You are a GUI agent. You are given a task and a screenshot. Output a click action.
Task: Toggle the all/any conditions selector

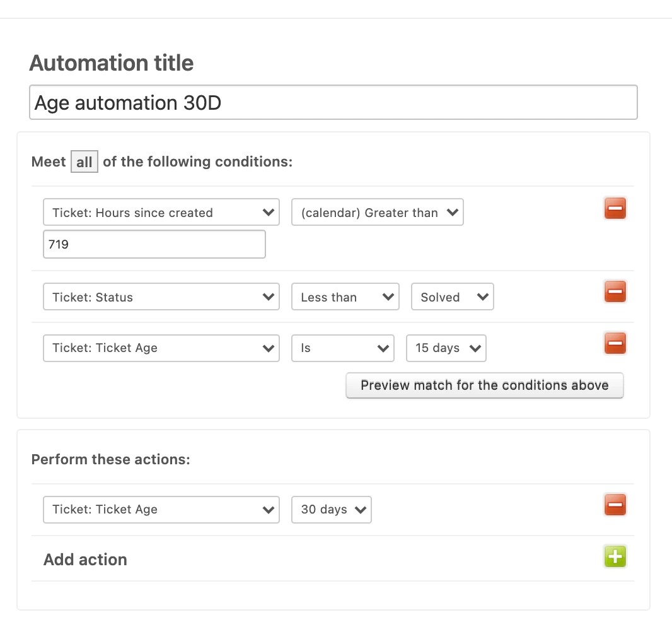[x=84, y=162]
